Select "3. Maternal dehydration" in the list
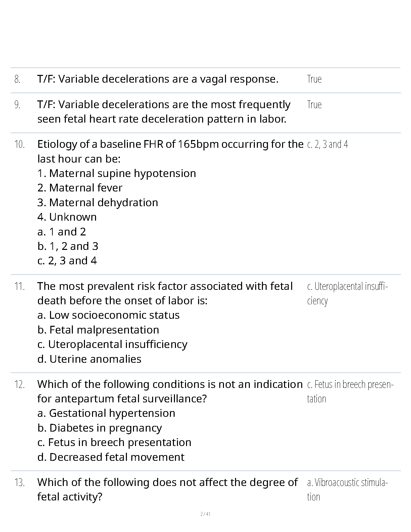Viewport: 411px width, 532px height. point(98,203)
